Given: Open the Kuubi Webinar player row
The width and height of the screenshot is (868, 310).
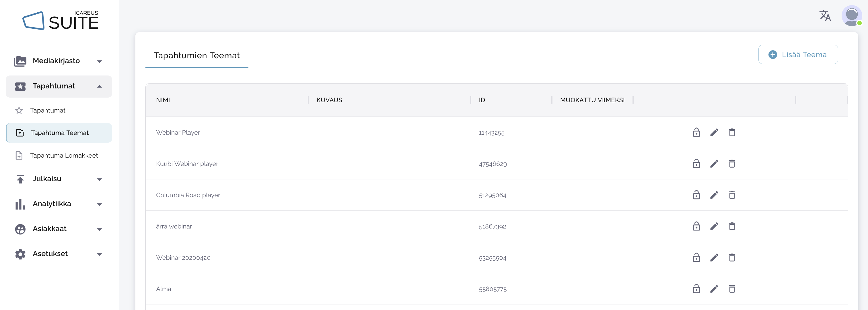Looking at the screenshot, I should pos(187,164).
